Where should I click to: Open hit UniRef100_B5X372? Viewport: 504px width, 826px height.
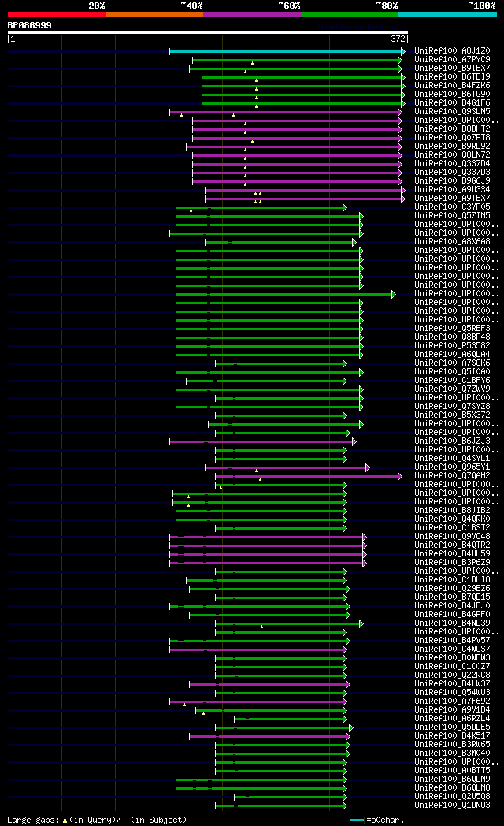(452, 415)
